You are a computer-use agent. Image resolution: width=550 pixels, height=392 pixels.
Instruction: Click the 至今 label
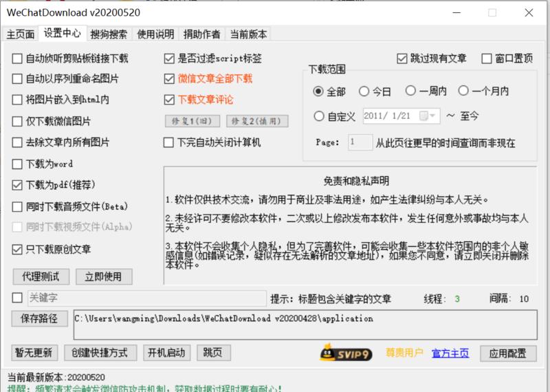470,116
